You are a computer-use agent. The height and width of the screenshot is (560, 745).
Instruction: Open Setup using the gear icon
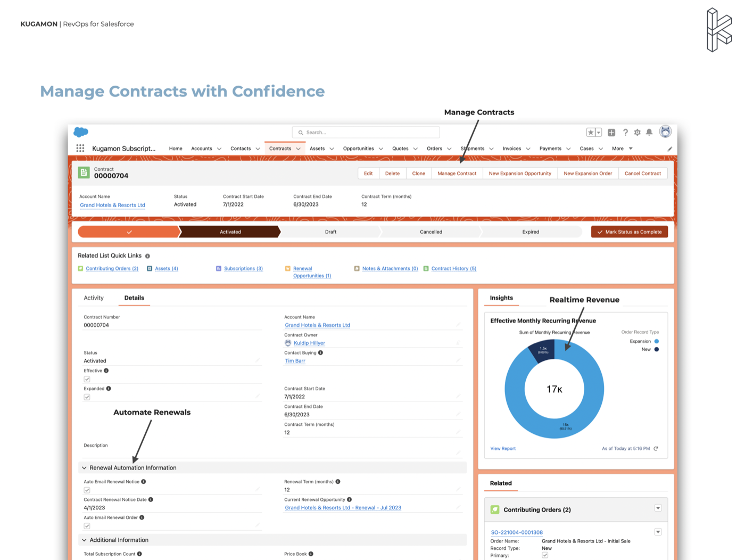tap(637, 131)
